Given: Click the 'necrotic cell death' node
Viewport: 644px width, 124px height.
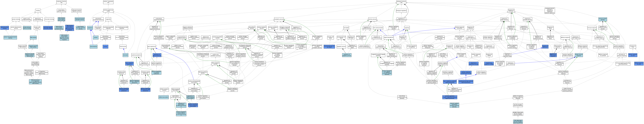Looking at the screenshot, I should [x=330, y=38].
